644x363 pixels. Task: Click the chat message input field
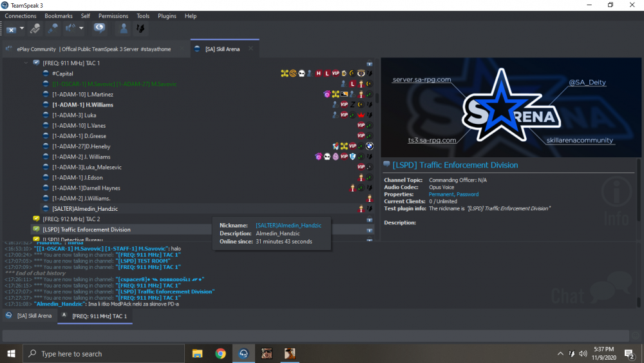(314, 335)
